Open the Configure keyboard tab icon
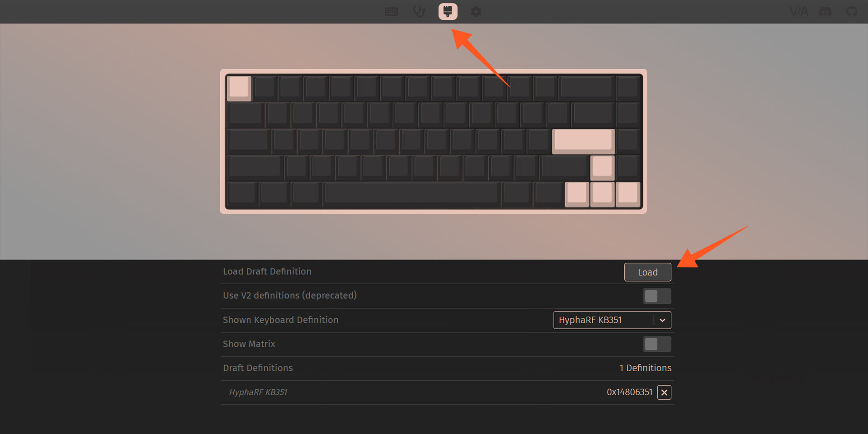 click(x=392, y=12)
